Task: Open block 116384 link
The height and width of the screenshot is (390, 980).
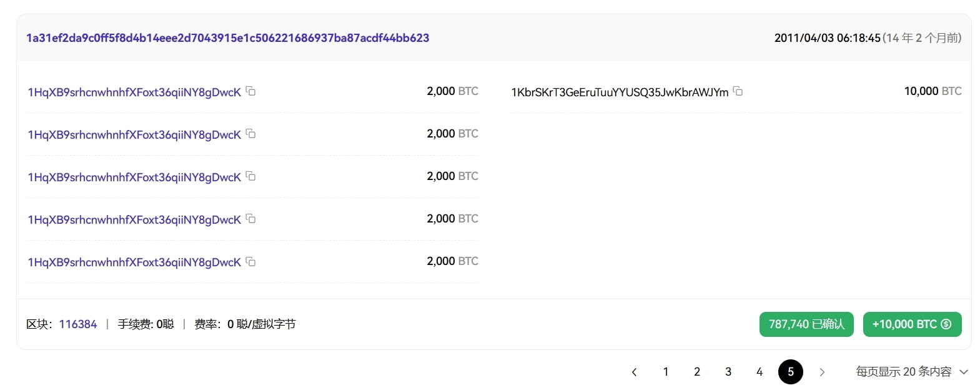Action: coord(78,324)
